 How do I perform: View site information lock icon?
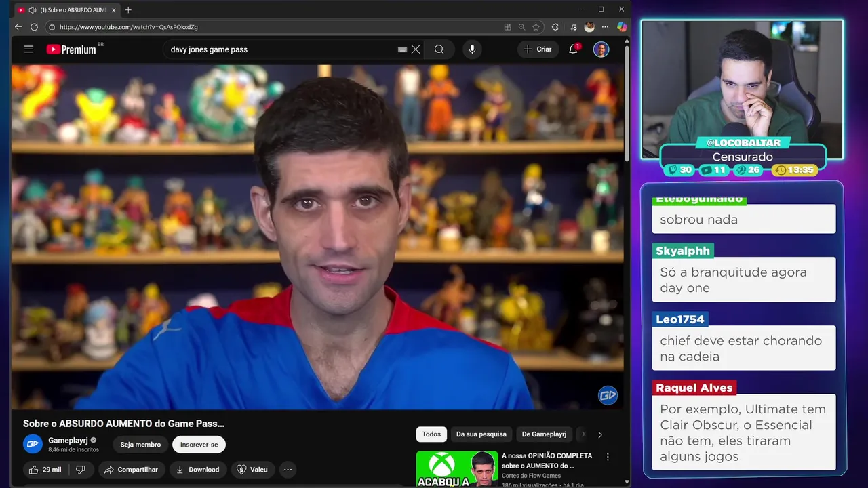tap(52, 27)
